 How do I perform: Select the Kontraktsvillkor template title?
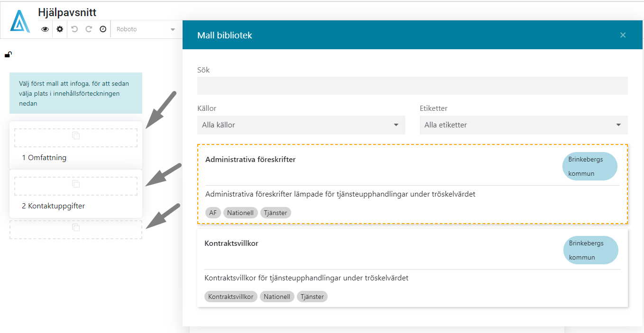point(231,243)
